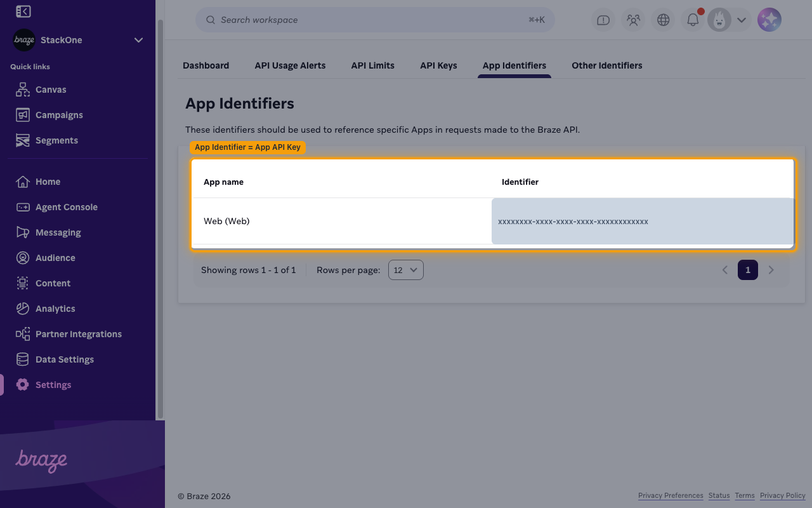
Task: Open notifications bell icon
Action: [693, 20]
